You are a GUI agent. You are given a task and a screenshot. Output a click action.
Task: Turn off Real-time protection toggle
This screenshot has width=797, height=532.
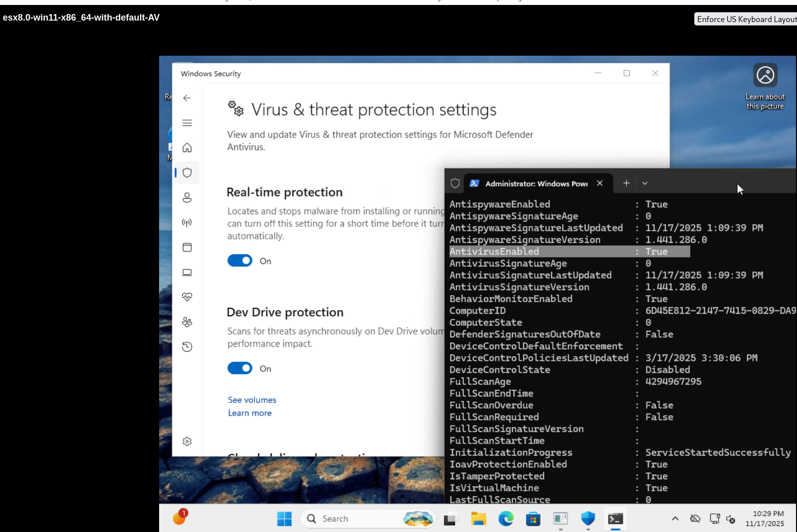240,260
